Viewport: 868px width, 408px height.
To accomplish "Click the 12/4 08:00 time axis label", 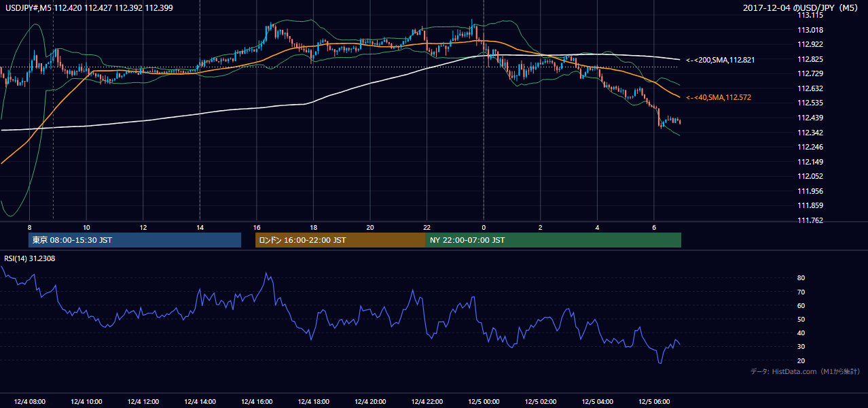I will click(29, 402).
